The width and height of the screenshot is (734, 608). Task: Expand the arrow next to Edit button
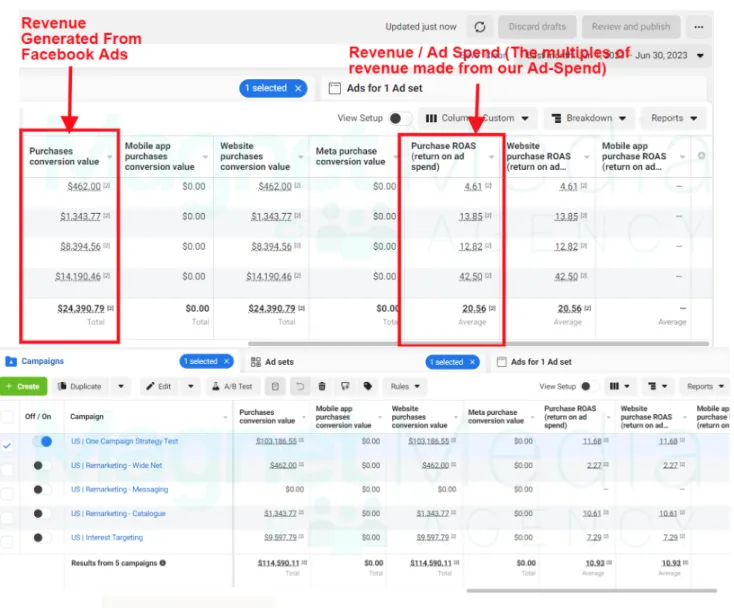pyautogui.click(x=191, y=386)
